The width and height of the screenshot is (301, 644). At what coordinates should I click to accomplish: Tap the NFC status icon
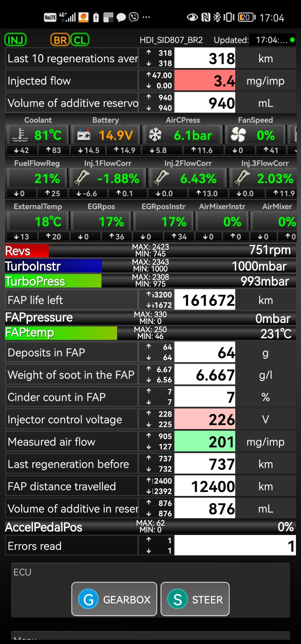[x=206, y=17]
